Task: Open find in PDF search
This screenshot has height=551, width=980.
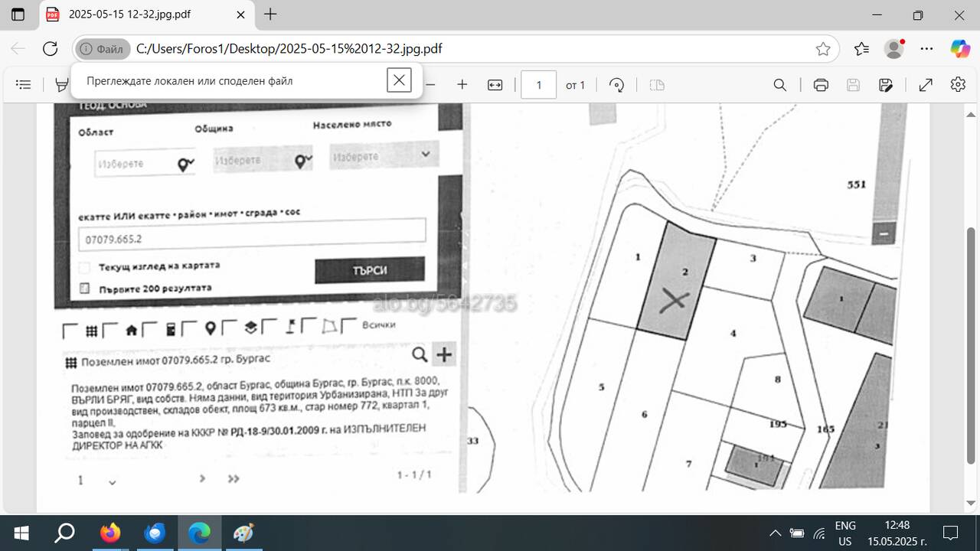Action: pyautogui.click(x=780, y=85)
